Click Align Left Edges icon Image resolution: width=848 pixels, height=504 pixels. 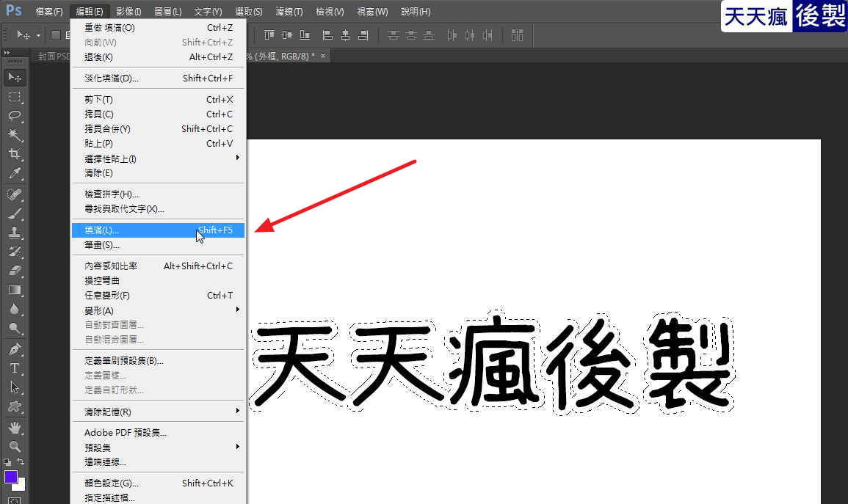[x=327, y=36]
